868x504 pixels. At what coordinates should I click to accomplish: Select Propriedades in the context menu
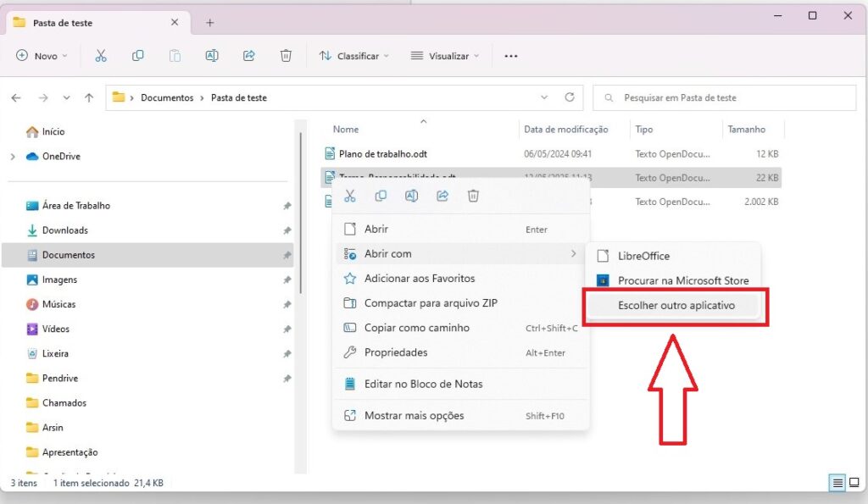(x=396, y=352)
